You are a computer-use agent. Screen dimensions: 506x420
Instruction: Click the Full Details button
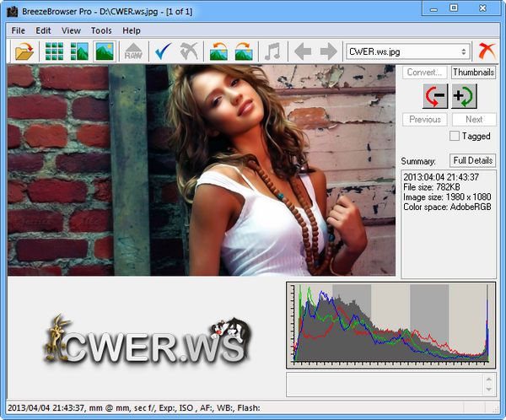[x=472, y=160]
